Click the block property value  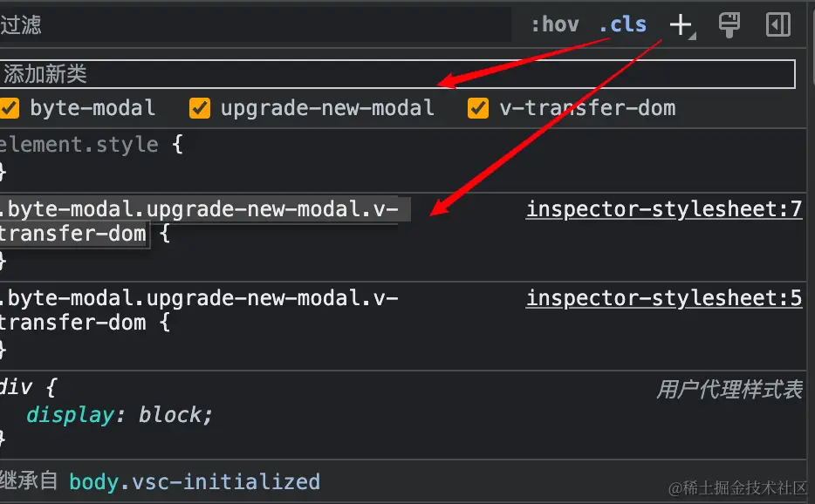pos(170,415)
